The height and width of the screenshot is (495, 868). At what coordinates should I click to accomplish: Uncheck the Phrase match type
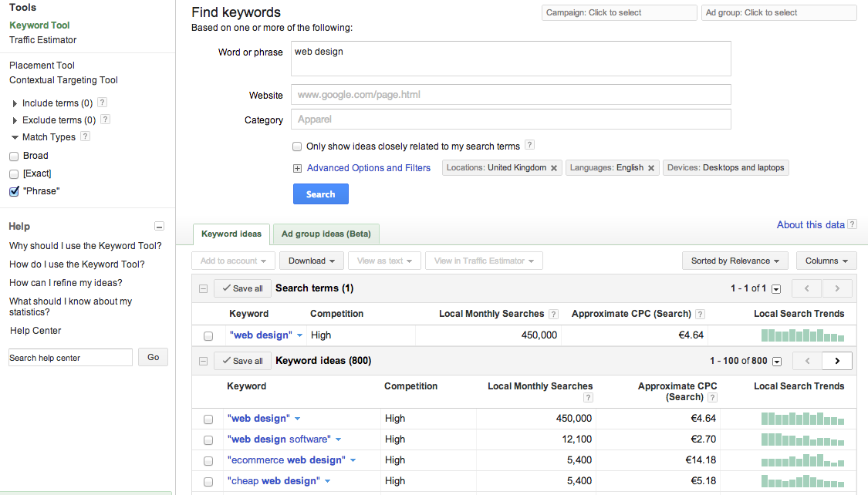click(x=13, y=190)
